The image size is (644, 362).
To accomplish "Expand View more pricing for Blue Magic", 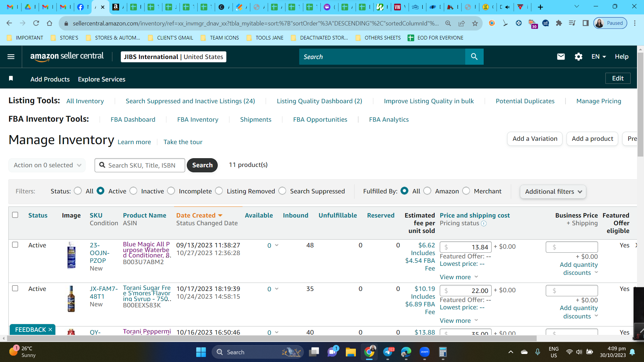I will tap(459, 277).
